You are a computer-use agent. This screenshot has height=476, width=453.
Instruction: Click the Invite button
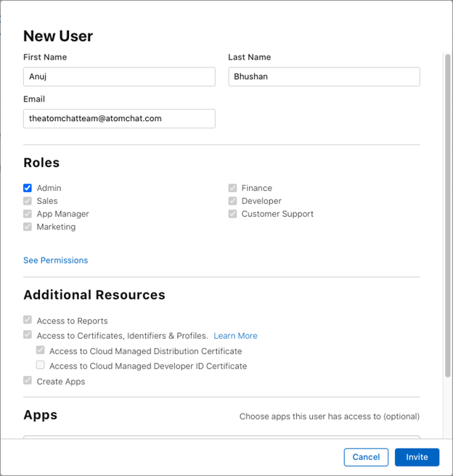pos(417,457)
